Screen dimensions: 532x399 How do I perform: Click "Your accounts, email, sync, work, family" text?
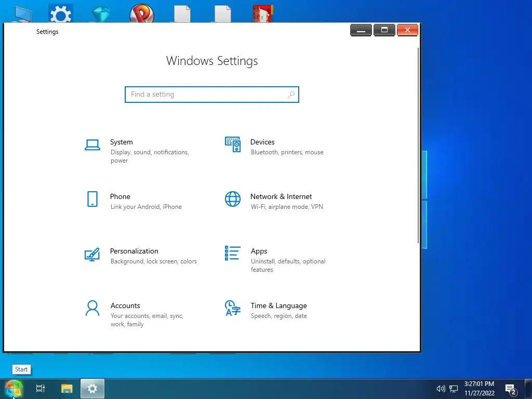(x=147, y=320)
